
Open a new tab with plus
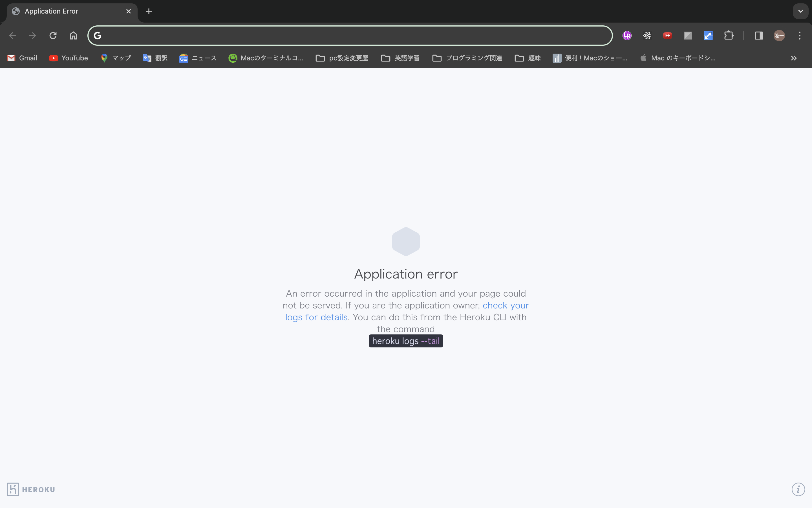click(x=149, y=11)
